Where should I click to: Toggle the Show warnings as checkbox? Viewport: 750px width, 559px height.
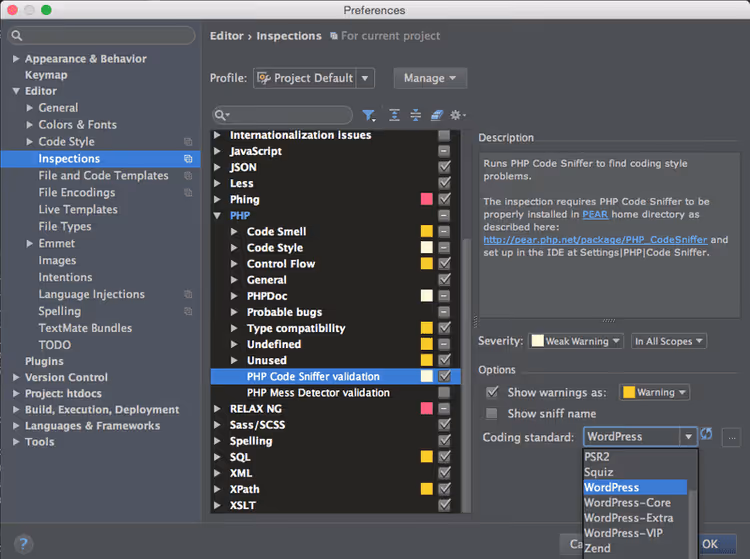492,392
